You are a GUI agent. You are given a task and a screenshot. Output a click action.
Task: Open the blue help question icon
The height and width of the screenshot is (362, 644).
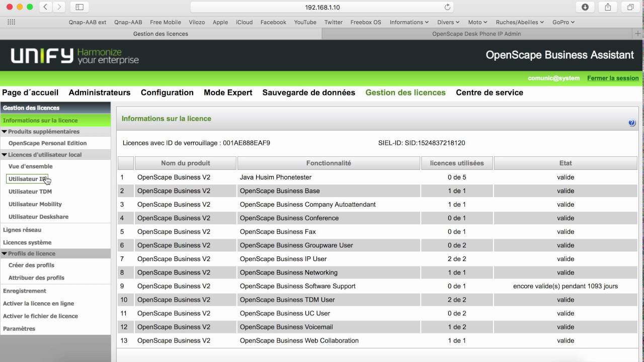pos(632,123)
